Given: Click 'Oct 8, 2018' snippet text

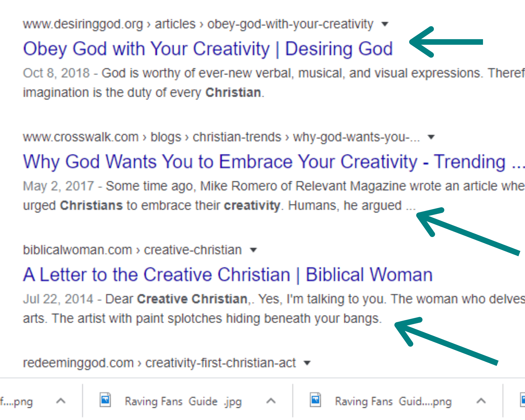Looking at the screenshot, I should (x=56, y=73).
